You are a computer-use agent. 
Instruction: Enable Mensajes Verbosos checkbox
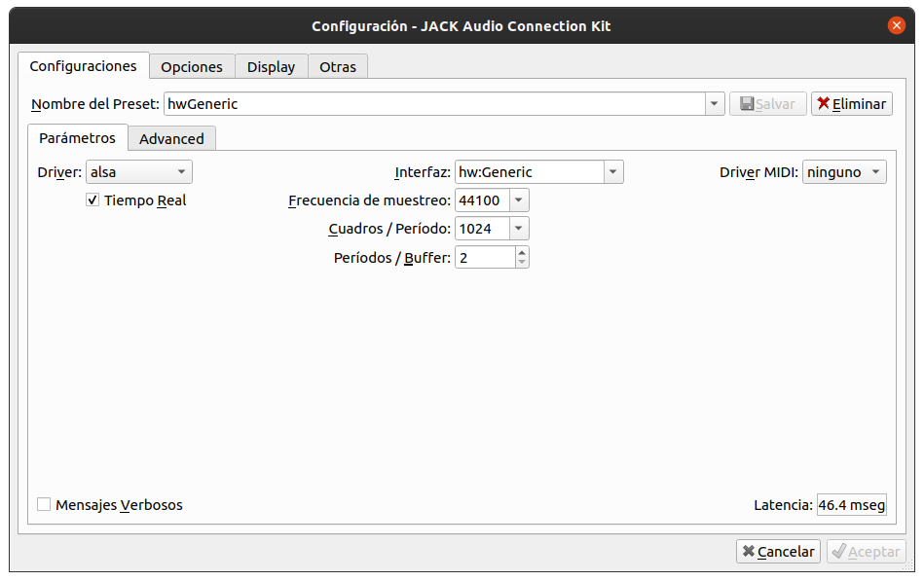point(44,504)
